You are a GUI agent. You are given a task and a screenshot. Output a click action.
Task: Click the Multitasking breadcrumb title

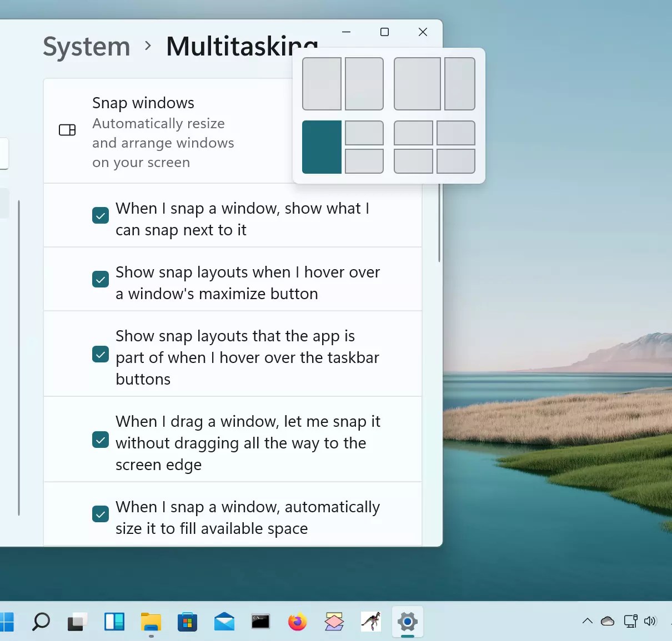[242, 47]
